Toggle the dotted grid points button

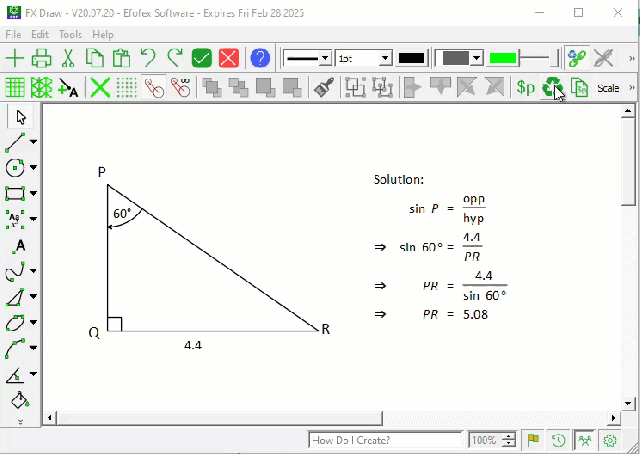(127, 88)
